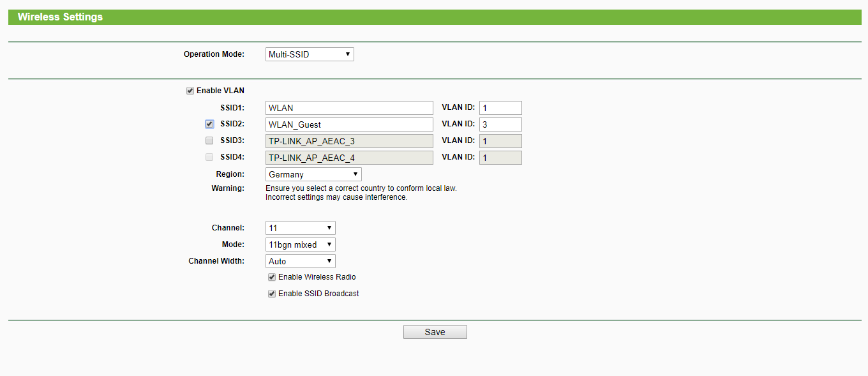The image size is (868, 376).
Task: Click the VLAN ID field for SSID3
Action: pyautogui.click(x=500, y=141)
